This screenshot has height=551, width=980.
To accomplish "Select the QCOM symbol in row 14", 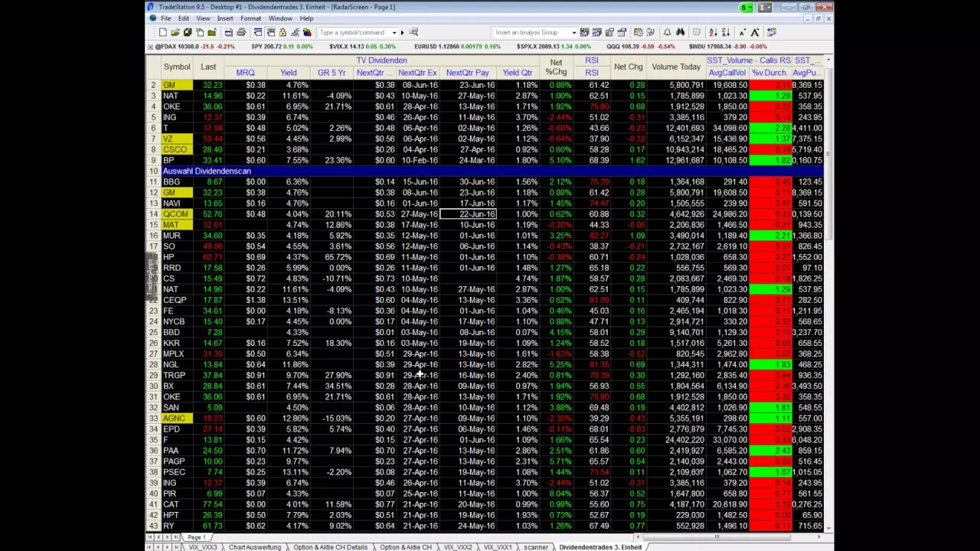I will 175,214.
